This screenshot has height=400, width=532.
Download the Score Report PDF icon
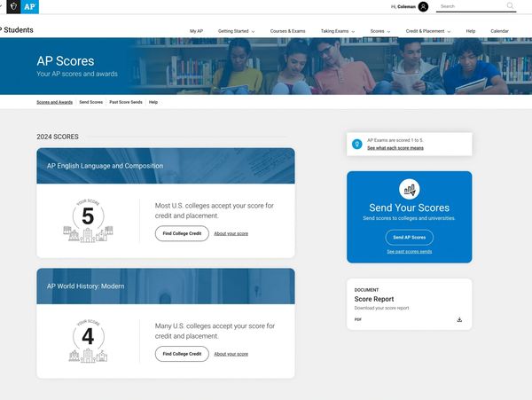click(459, 319)
